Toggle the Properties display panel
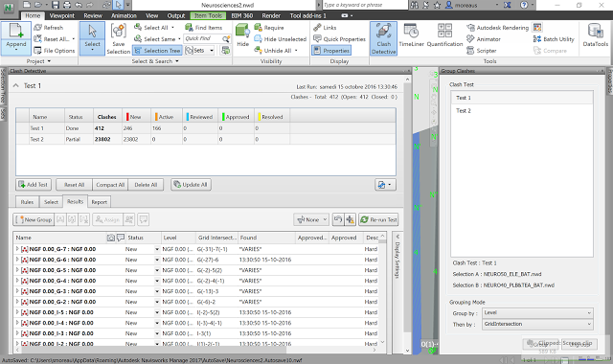This screenshot has width=613, height=364. (x=331, y=51)
